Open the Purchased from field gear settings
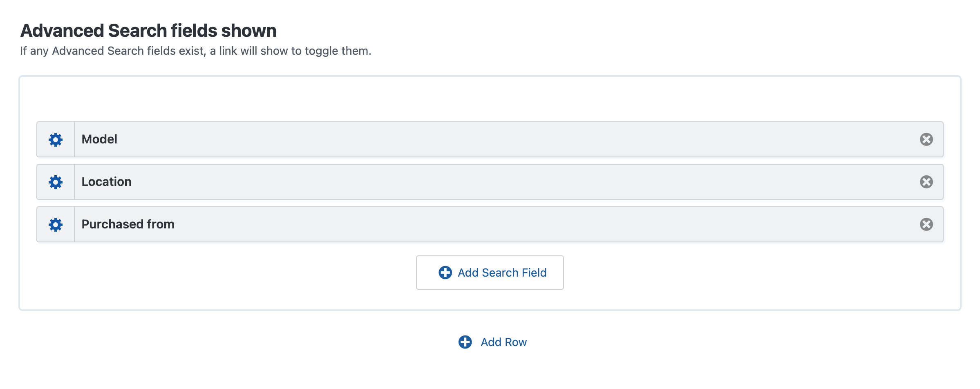980x389 pixels. point(56,225)
